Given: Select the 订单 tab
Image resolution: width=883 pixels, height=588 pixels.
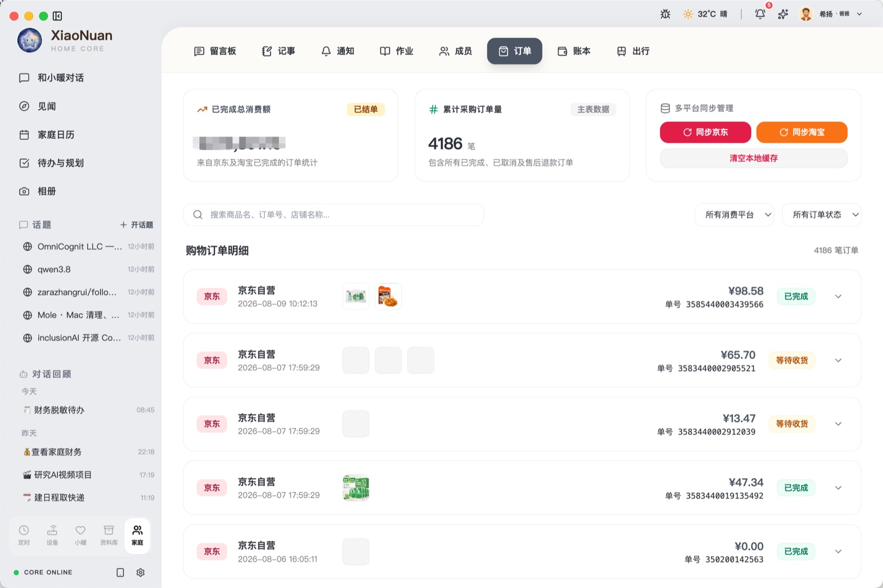Looking at the screenshot, I should pos(515,51).
